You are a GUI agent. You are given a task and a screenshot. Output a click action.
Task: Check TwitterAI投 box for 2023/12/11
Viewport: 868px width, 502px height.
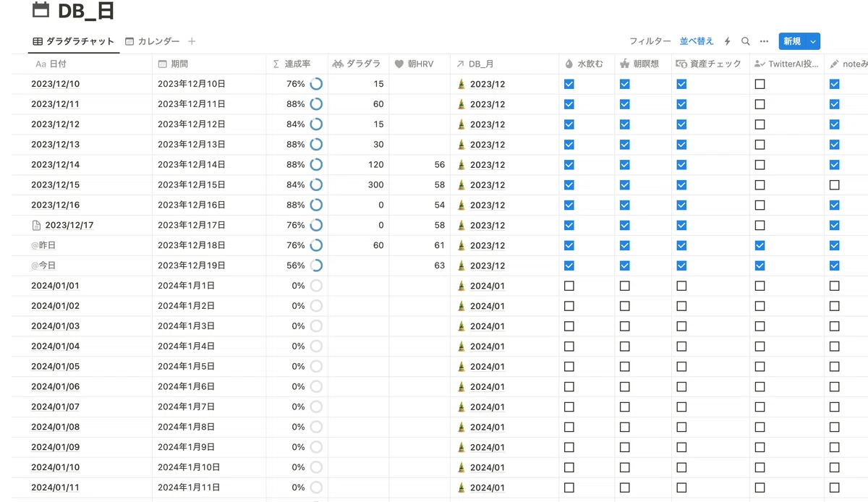pyautogui.click(x=759, y=104)
